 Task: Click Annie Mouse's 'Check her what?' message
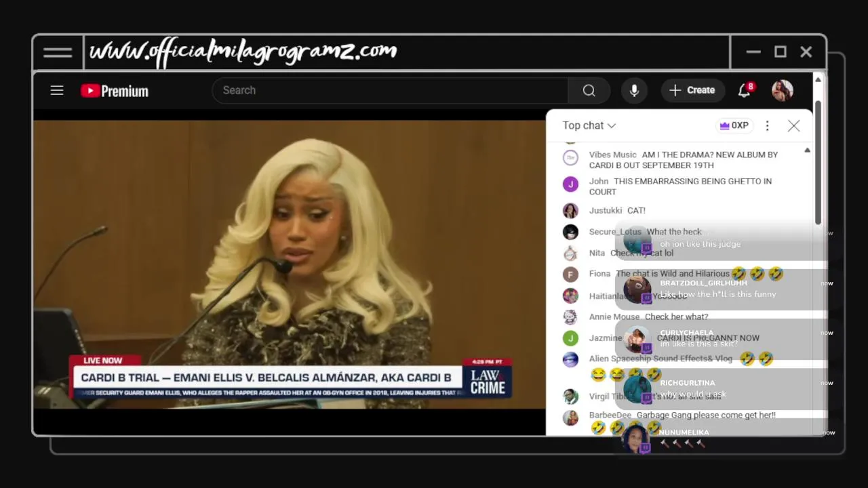[676, 317]
